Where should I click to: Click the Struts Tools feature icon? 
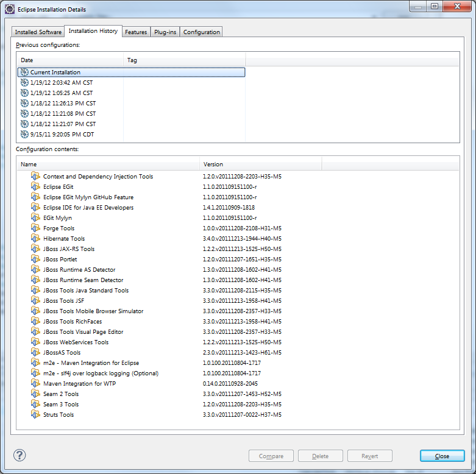coord(35,414)
